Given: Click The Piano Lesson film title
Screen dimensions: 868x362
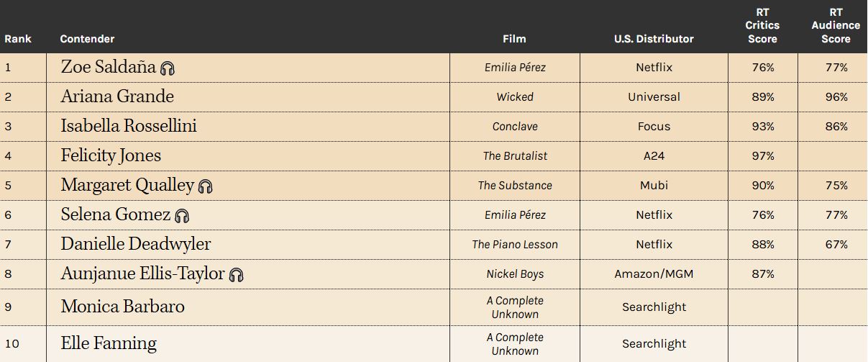Looking at the screenshot, I should click(515, 245).
